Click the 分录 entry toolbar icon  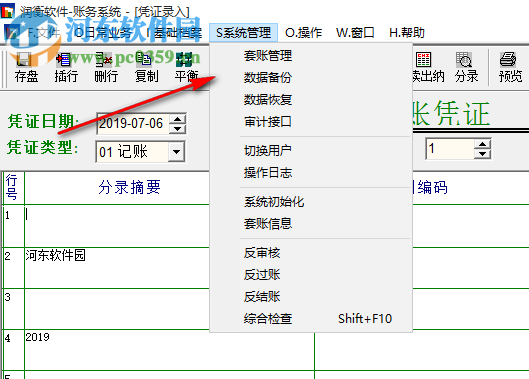(x=466, y=68)
